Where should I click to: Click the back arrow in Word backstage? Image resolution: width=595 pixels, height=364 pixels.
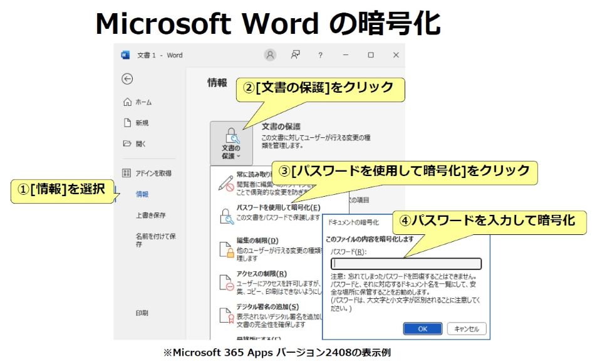128,79
